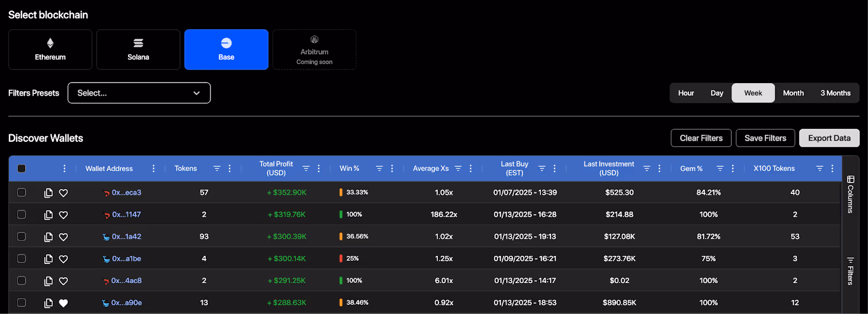The height and width of the screenshot is (314, 868).
Task: Copy wallet address 0x...4ac8
Action: [x=48, y=281]
